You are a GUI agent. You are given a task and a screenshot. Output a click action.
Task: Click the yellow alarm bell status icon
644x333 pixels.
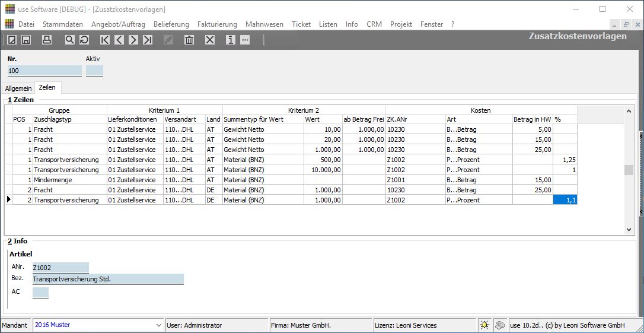click(485, 325)
